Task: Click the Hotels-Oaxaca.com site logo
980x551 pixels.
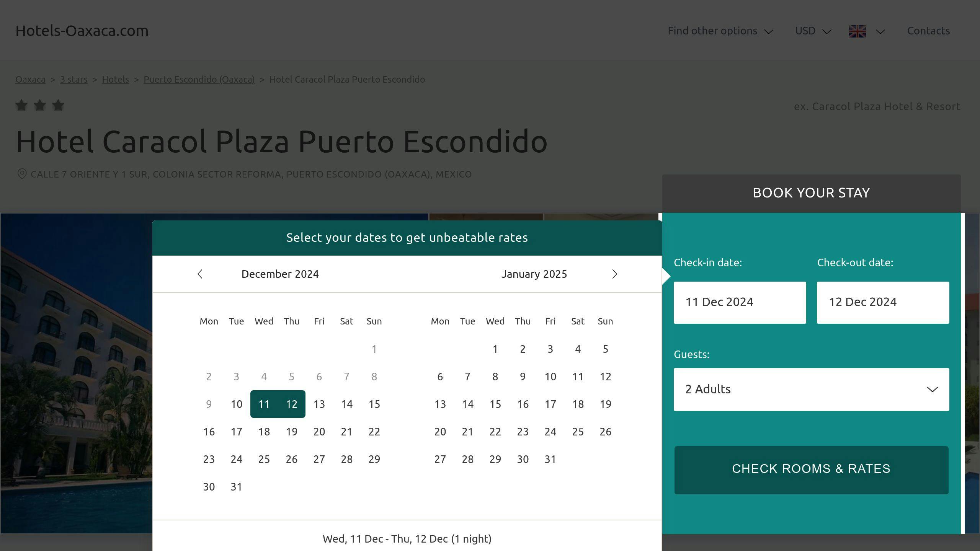Action: [82, 31]
